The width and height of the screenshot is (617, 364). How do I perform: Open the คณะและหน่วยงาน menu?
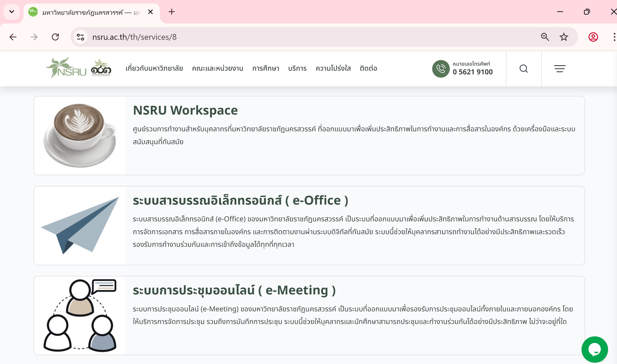pyautogui.click(x=217, y=68)
